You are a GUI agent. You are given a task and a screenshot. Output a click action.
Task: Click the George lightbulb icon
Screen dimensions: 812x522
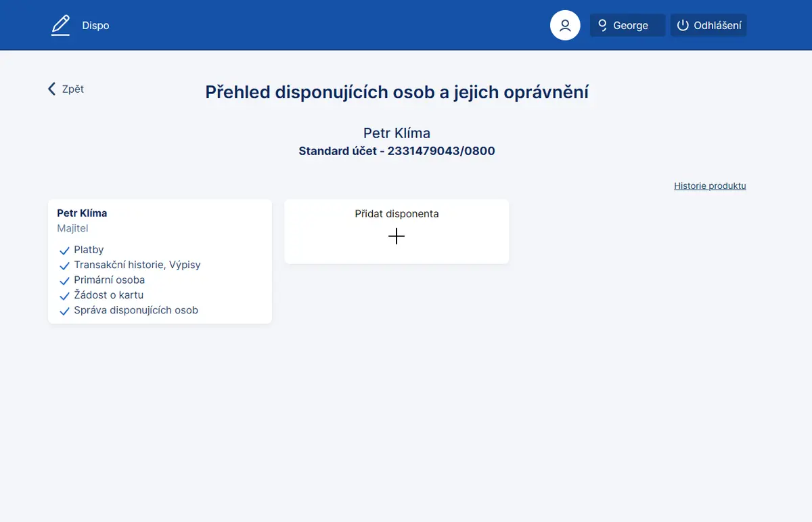(x=602, y=26)
